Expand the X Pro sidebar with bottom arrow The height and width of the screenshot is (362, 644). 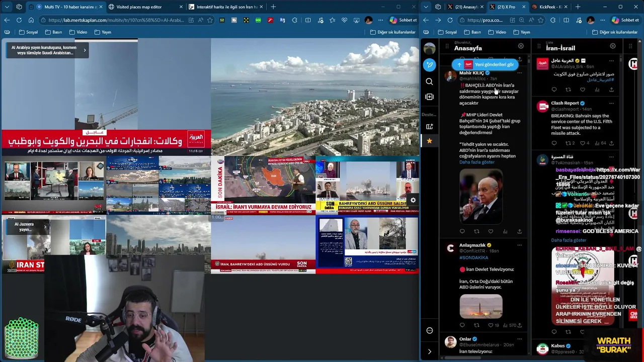[429, 351]
